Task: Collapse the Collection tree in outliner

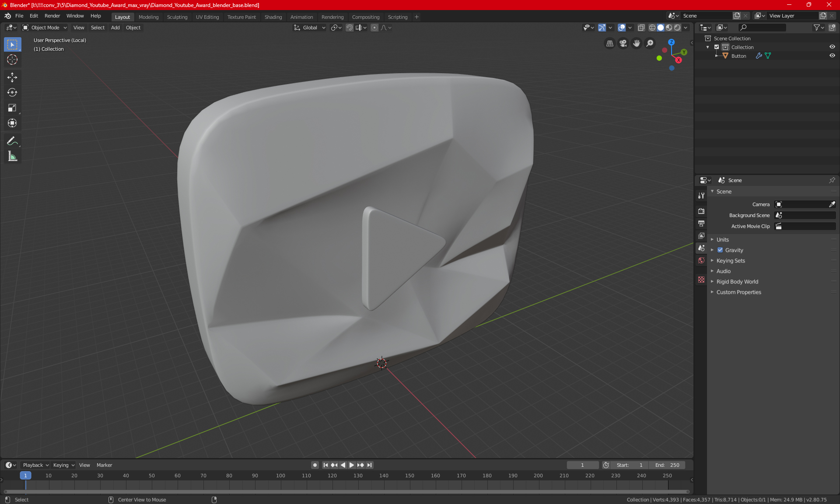Action: tap(708, 47)
